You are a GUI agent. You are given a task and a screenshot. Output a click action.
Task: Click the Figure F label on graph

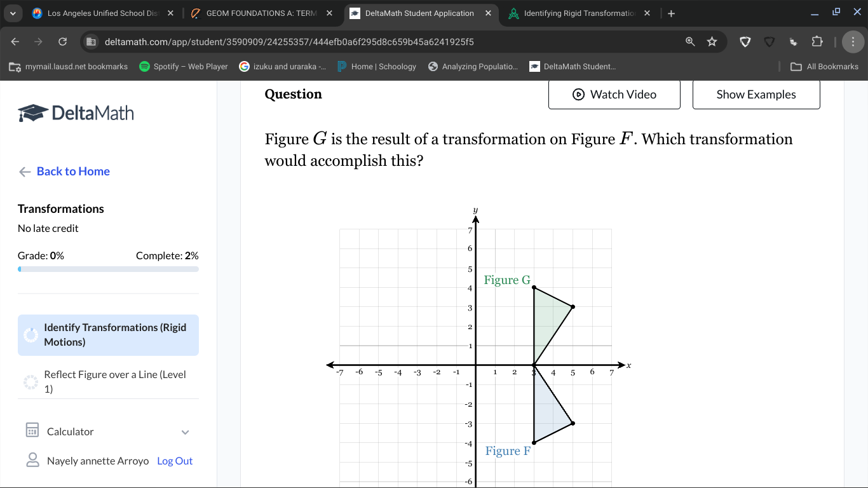pos(508,451)
